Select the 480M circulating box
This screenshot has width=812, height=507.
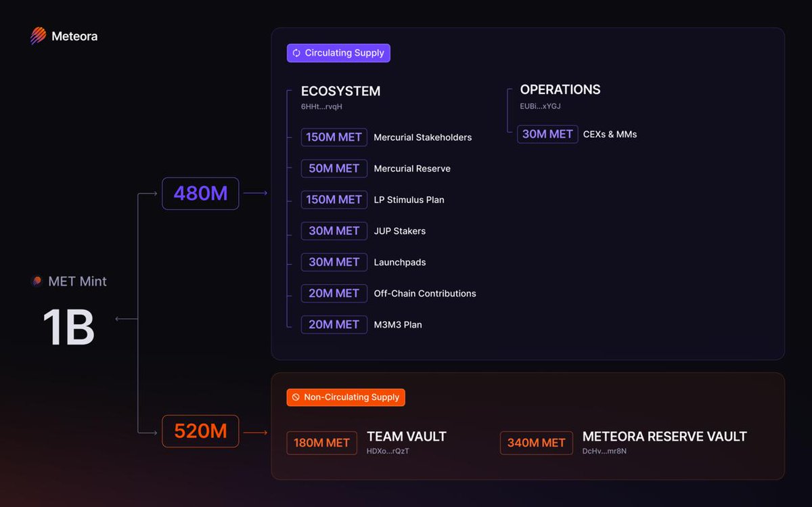point(200,194)
